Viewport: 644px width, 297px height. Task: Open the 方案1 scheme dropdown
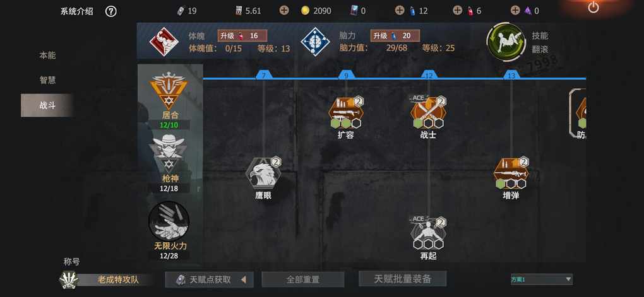pos(541,279)
